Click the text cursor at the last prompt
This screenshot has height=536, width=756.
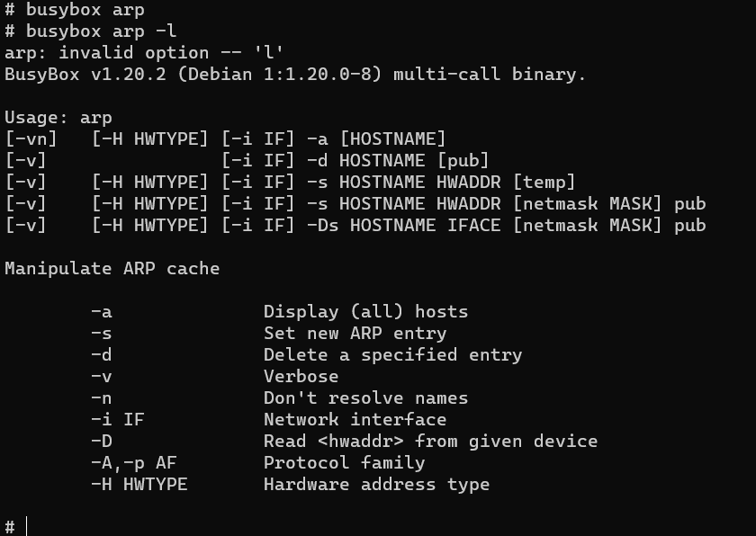(x=27, y=526)
